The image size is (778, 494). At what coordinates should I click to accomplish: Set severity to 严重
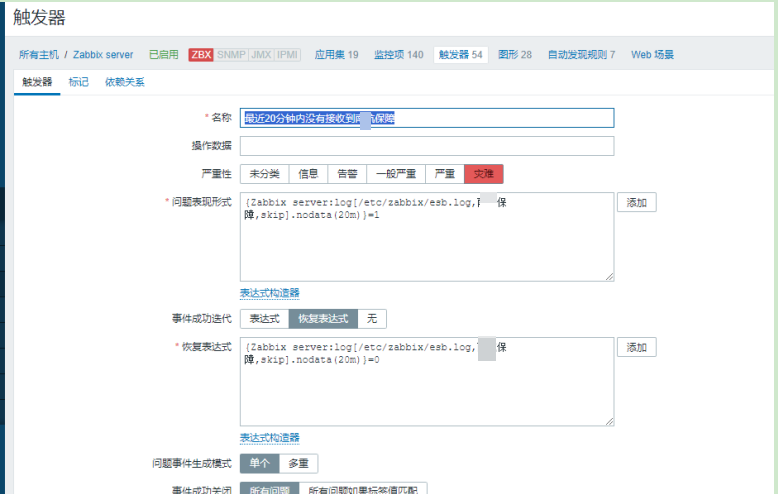pyautogui.click(x=445, y=174)
